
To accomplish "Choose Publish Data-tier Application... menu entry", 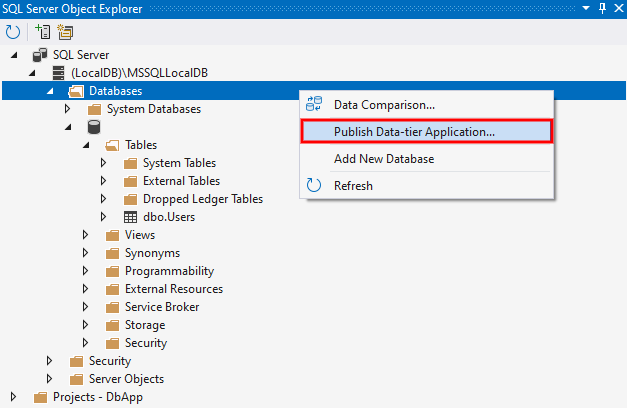I will coord(427,132).
